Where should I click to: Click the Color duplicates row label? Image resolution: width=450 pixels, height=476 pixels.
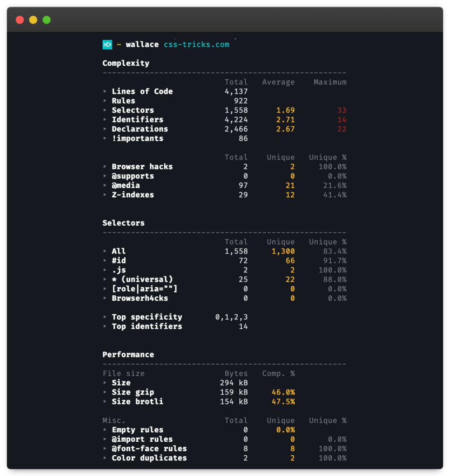149,458
